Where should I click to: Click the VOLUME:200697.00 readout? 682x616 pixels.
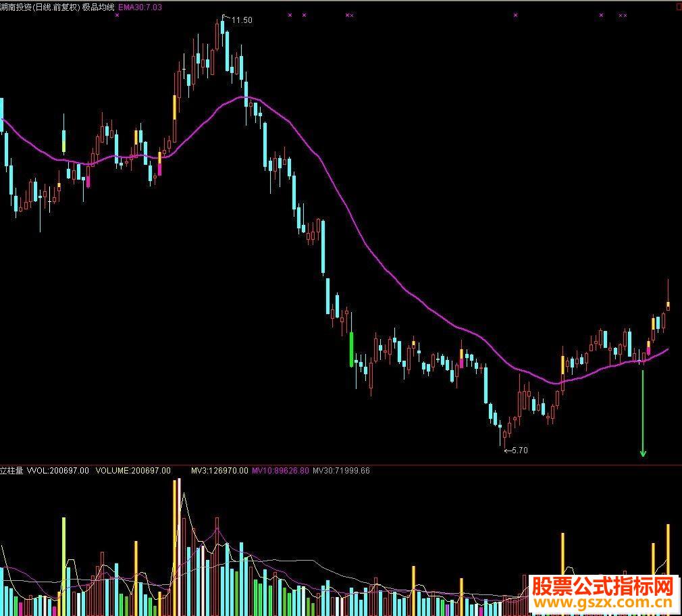pyautogui.click(x=133, y=470)
